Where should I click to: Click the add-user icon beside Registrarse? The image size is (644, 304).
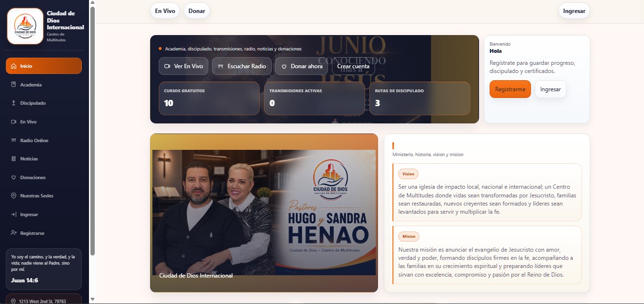pos(13,233)
